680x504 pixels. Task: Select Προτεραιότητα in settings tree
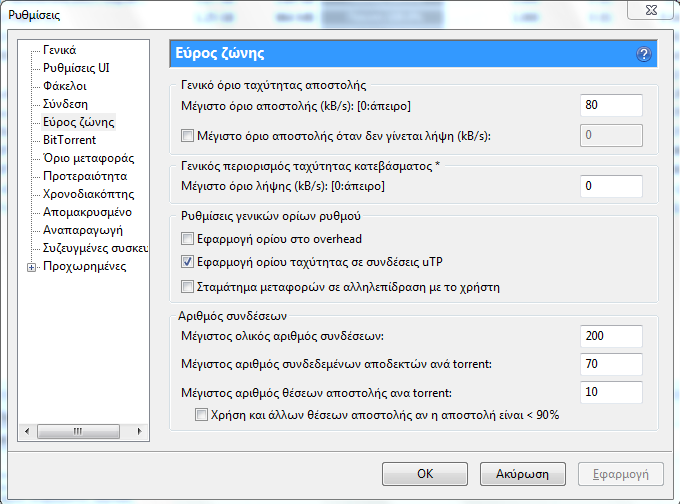(85, 176)
